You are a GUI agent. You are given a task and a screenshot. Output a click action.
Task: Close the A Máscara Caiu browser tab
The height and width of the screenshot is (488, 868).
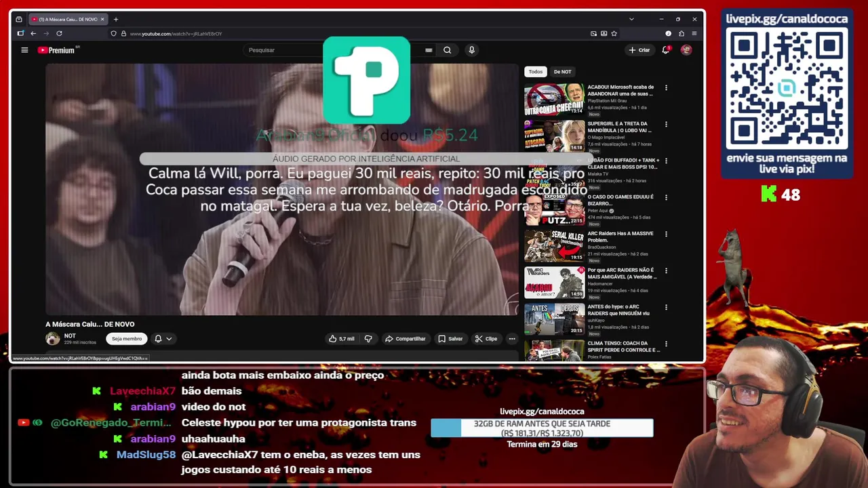[102, 19]
